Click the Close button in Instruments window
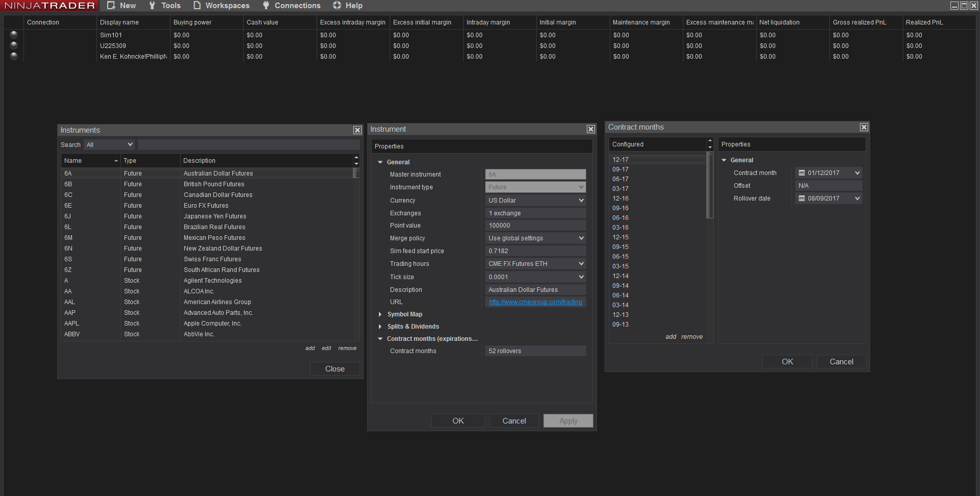The width and height of the screenshot is (980, 496). [335, 369]
